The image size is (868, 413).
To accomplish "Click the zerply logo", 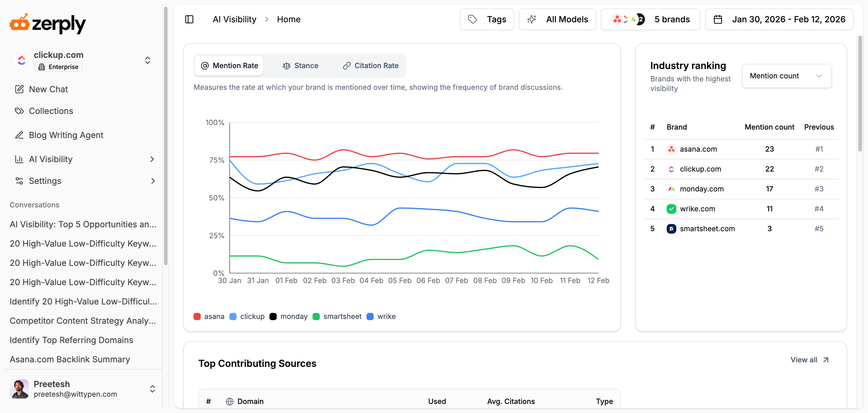I will click(48, 23).
